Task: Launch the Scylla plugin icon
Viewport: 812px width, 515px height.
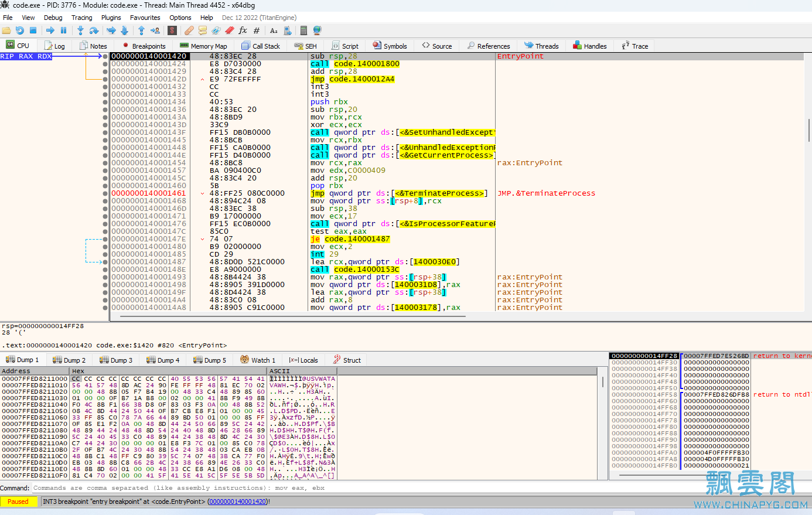Action: (172, 30)
